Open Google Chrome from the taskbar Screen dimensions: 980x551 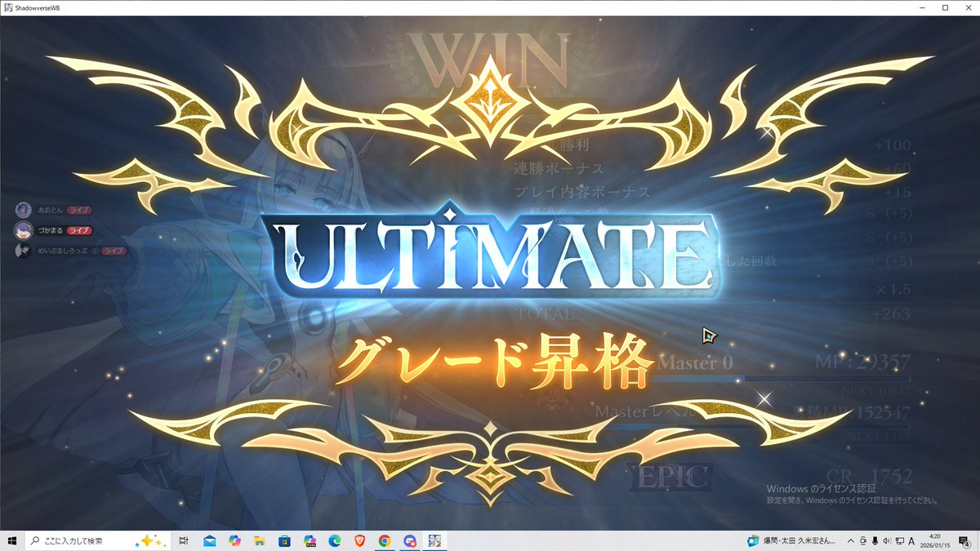(x=385, y=541)
